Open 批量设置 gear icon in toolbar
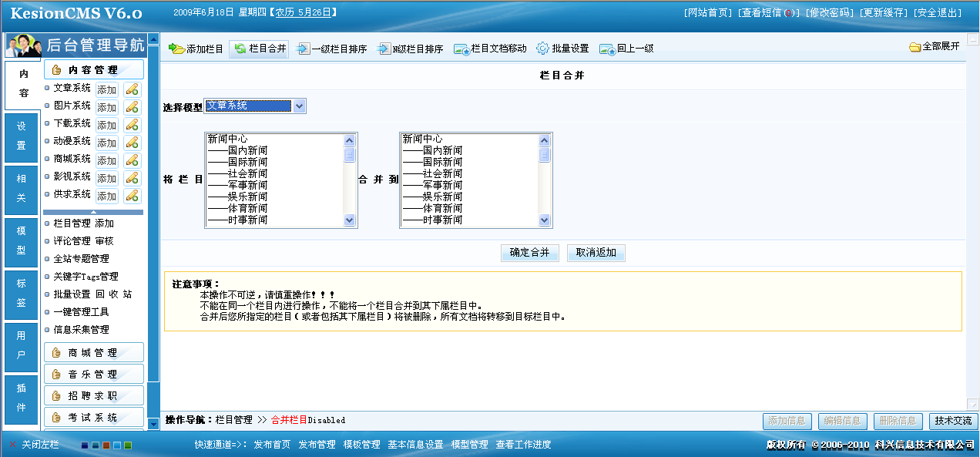Screen dimensions: 980x457 [x=542, y=49]
